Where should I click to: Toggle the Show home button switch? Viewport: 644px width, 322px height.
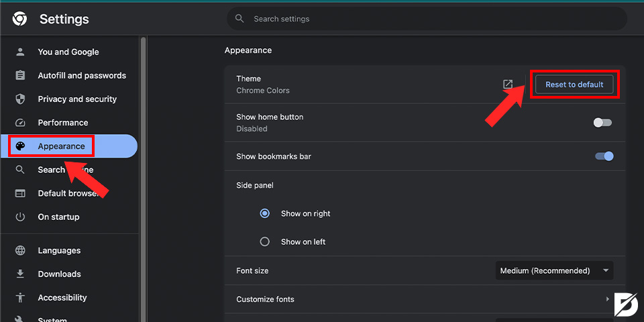[x=602, y=122]
